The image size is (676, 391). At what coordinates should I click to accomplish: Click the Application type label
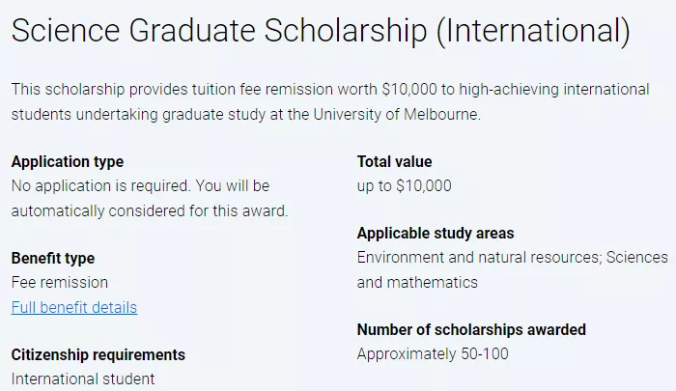(67, 162)
